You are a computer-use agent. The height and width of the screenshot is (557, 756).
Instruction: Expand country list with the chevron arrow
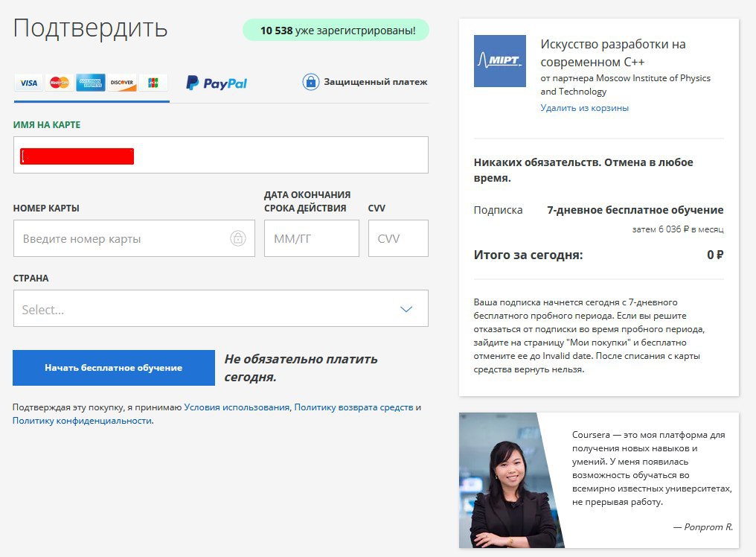(406, 309)
